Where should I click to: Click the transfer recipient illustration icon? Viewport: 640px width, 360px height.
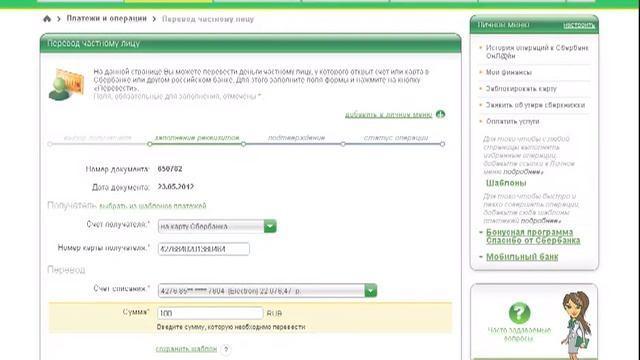[x=66, y=84]
